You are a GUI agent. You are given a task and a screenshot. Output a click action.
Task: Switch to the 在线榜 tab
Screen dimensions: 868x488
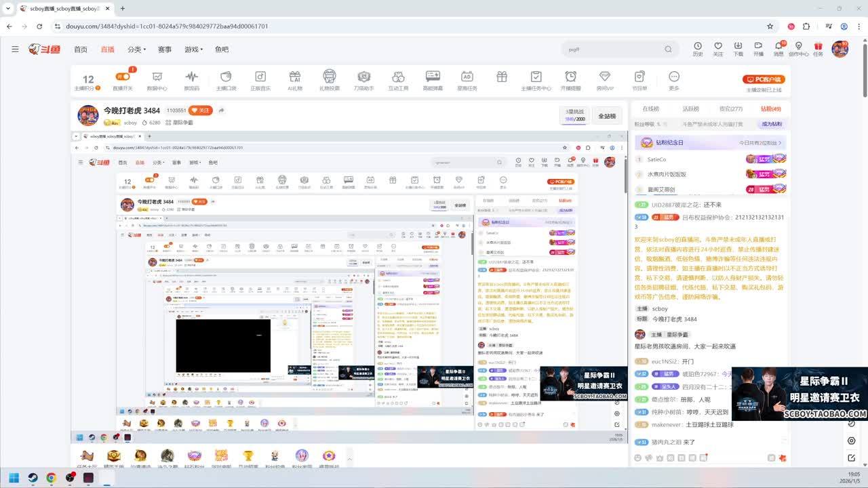tap(651, 108)
